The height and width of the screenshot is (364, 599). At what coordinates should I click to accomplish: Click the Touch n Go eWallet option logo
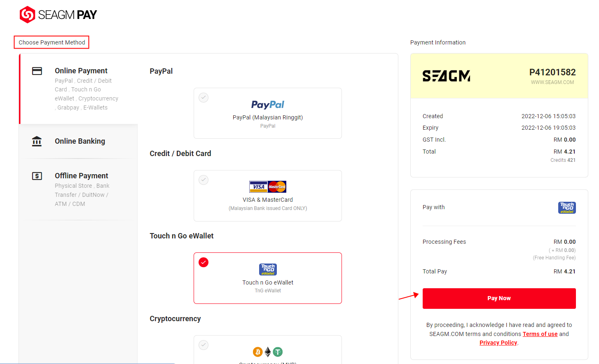(268, 269)
